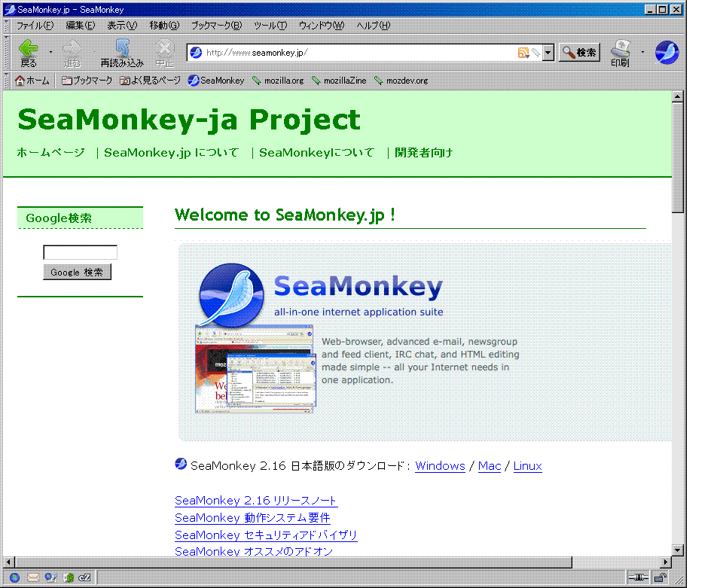The height and width of the screenshot is (588, 723).
Task: Click the 中止 stop button
Action: [165, 53]
